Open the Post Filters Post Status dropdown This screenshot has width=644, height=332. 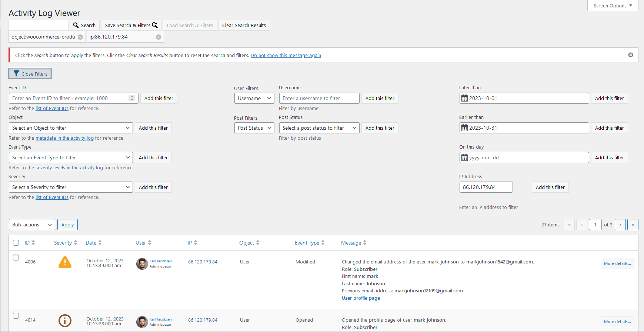(254, 128)
